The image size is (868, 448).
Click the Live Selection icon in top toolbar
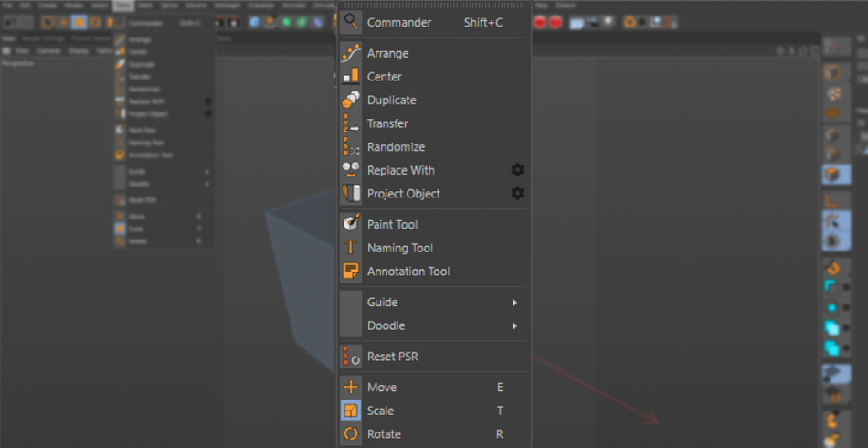tap(48, 22)
